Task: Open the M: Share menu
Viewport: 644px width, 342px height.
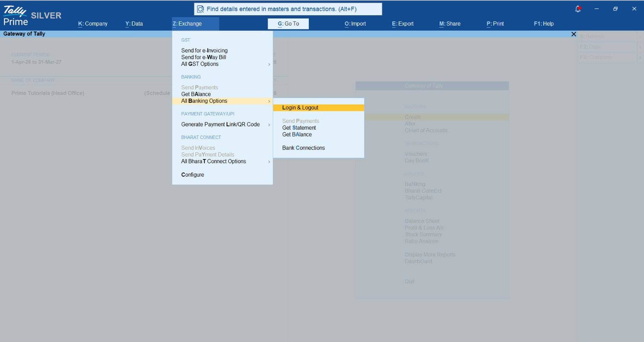Action: click(x=450, y=24)
